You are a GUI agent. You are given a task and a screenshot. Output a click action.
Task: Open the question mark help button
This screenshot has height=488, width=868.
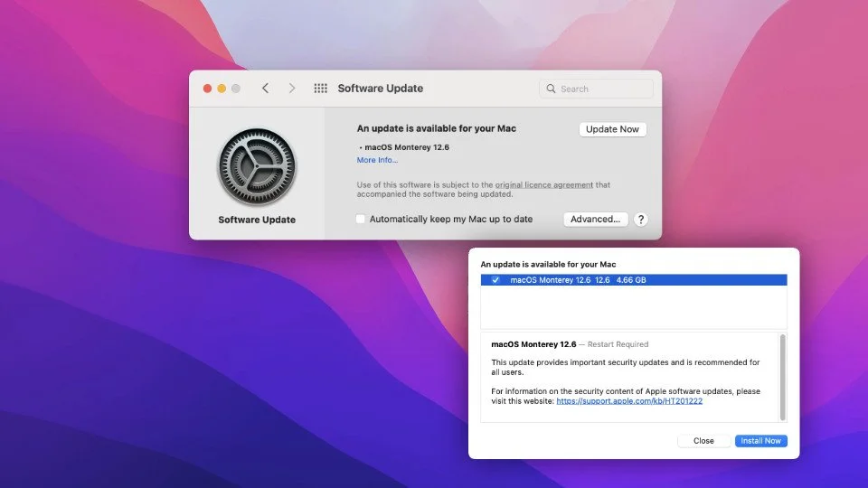pos(640,219)
